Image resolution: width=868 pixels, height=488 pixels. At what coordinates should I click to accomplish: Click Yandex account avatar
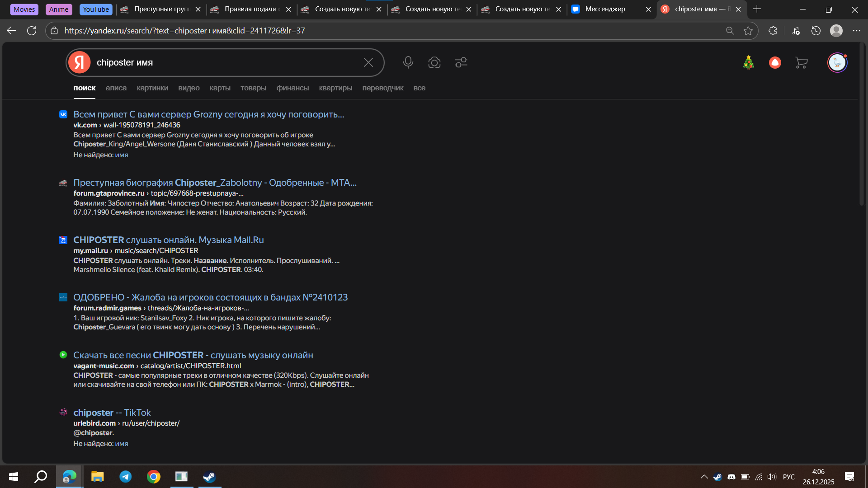(x=837, y=62)
